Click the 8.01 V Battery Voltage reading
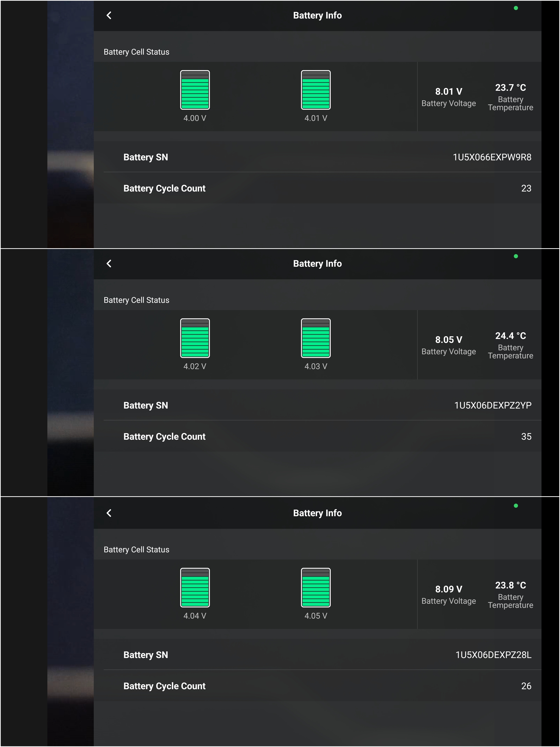 point(448,92)
